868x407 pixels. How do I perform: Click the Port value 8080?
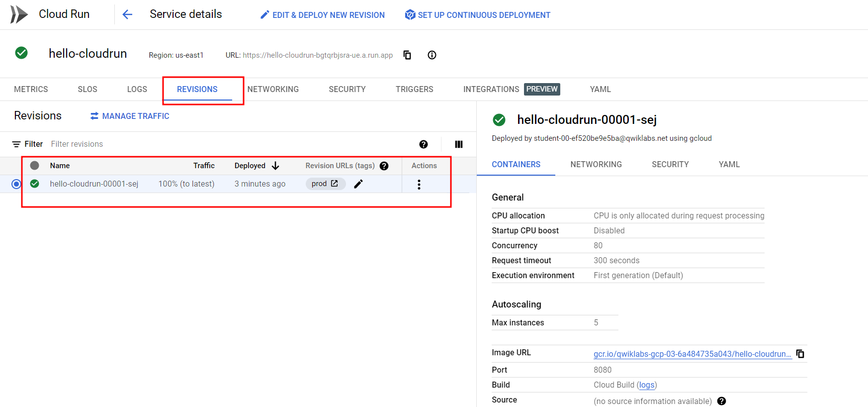click(x=603, y=370)
